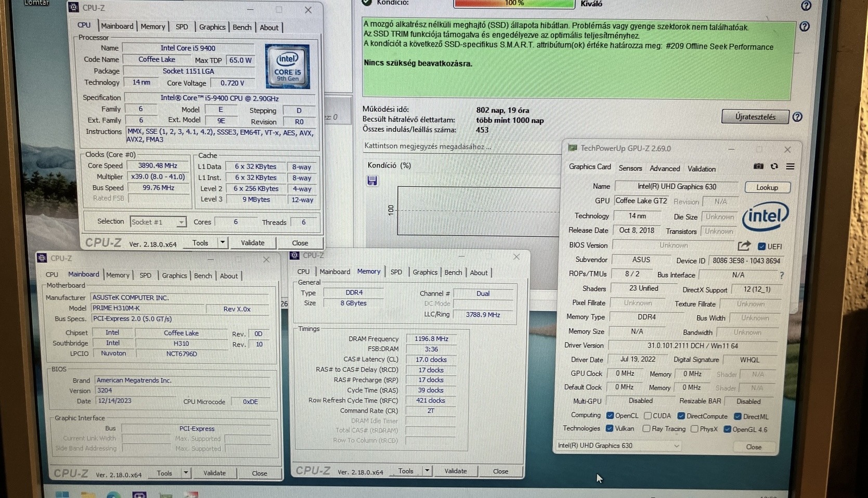Click the Bus Interface question mark in GPU-Z
This screenshot has width=868, height=498.
click(782, 275)
